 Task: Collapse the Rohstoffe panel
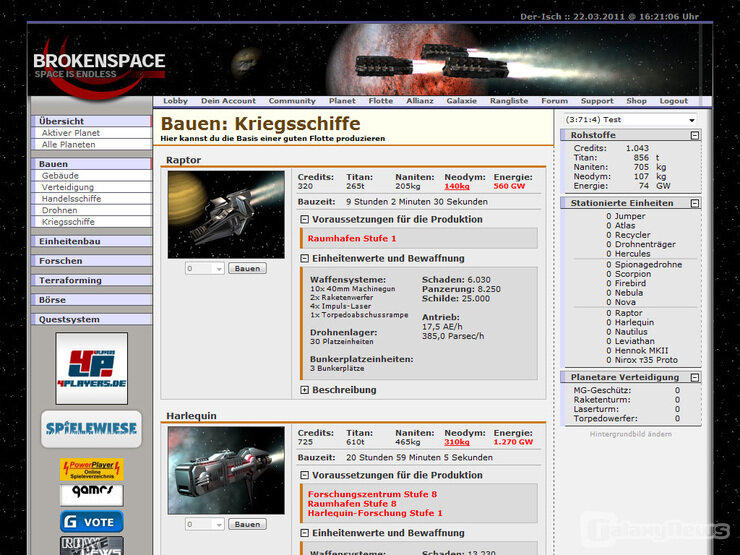click(x=695, y=135)
